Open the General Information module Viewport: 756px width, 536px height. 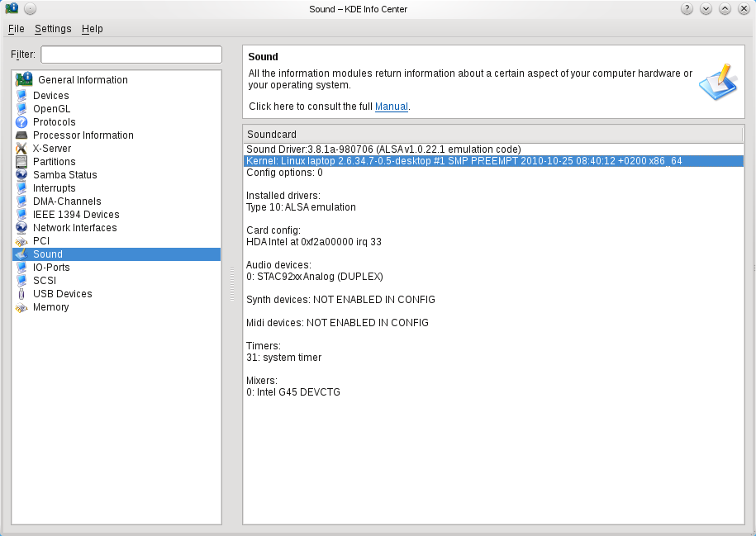(83, 79)
